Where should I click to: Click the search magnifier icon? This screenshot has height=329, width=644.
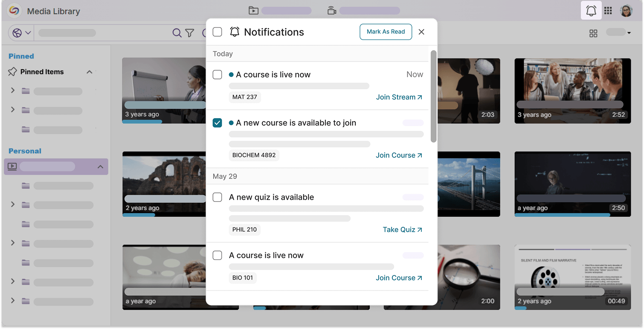tap(177, 33)
